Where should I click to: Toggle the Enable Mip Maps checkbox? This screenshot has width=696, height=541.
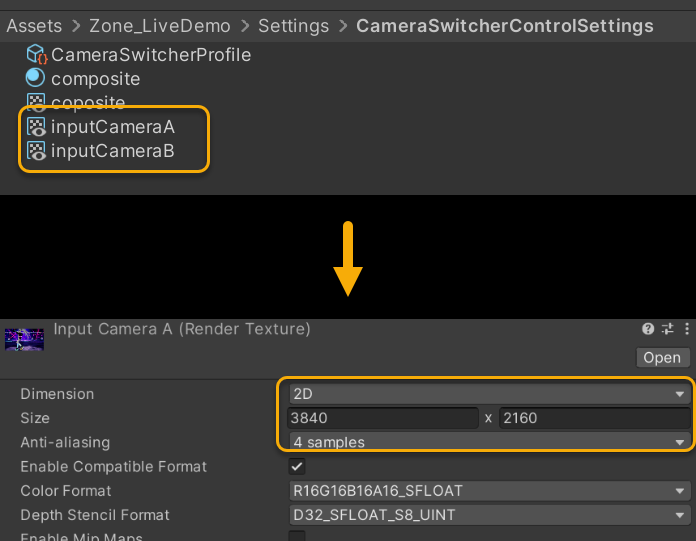[297, 537]
